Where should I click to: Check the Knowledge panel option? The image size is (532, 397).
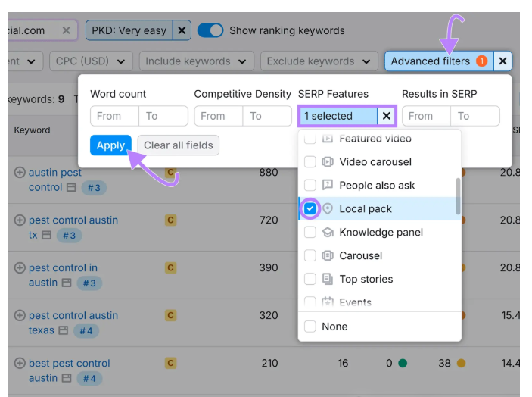[310, 233]
